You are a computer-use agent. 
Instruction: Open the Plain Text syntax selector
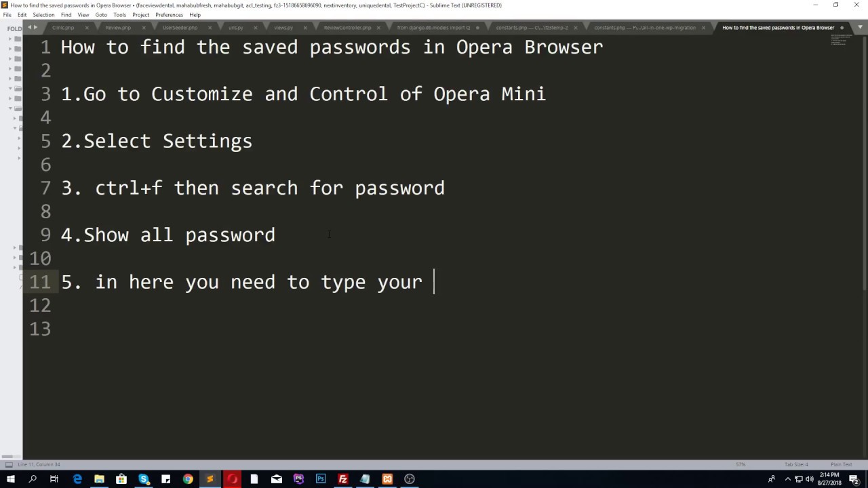841,464
